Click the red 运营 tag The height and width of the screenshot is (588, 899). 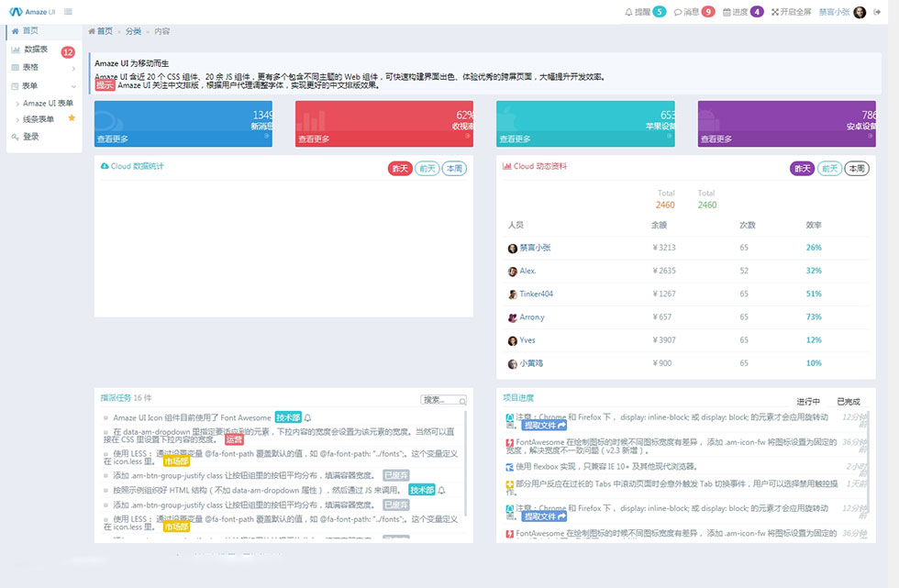234,439
